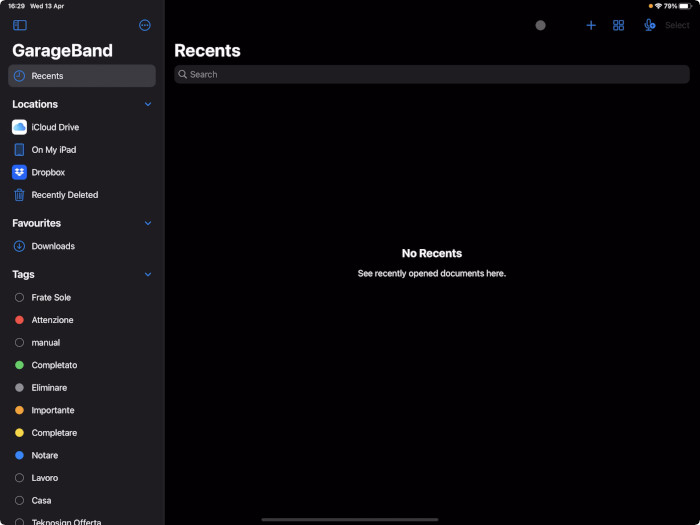Tap the microphone audio recorder icon
The height and width of the screenshot is (525, 700).
[x=649, y=25]
